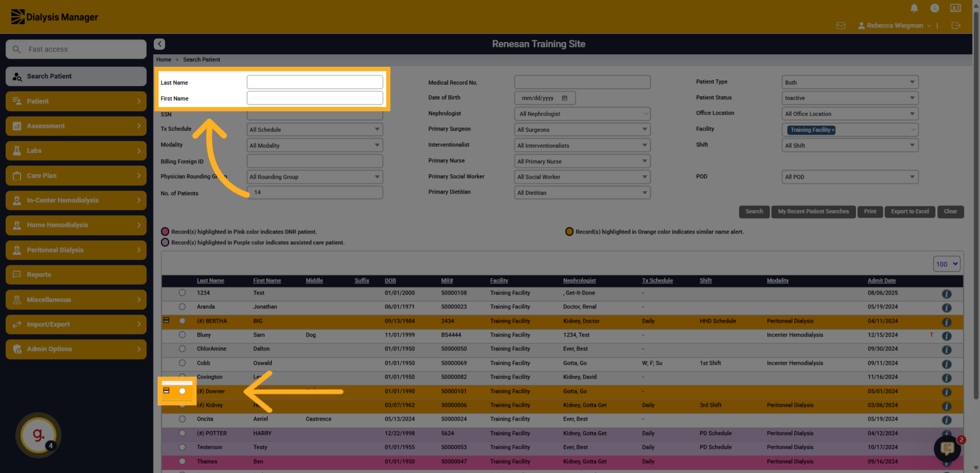
Task: Select the radio button for Downer
Action: click(x=182, y=391)
